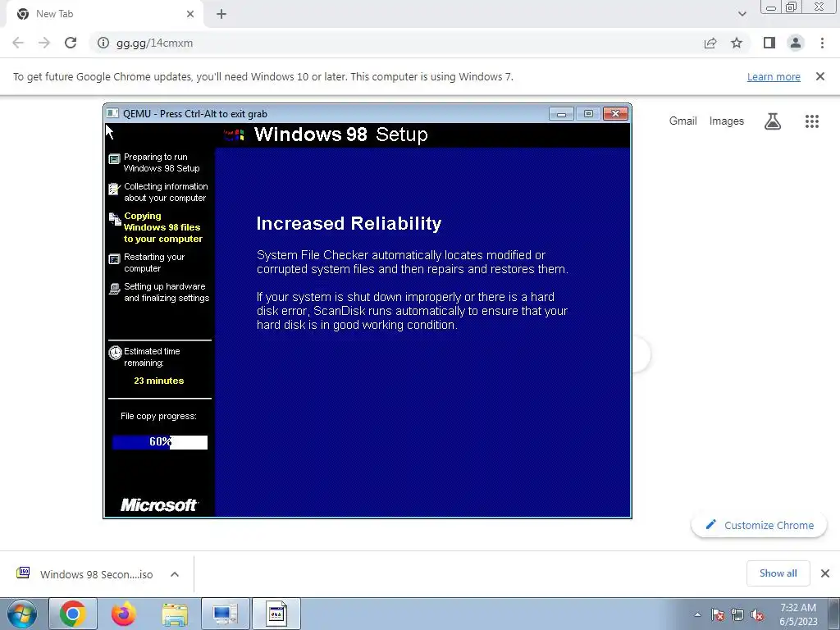Click the QEMU title bar icon

[x=112, y=113]
